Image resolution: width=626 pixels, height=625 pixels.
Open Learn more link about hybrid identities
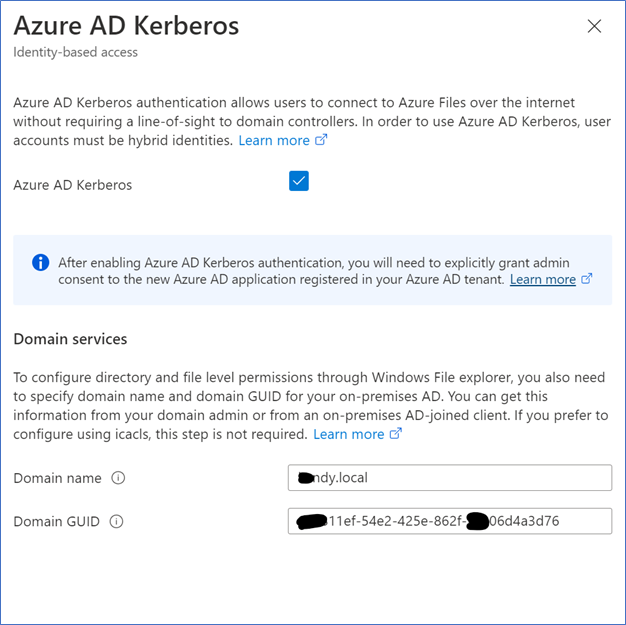coord(274,141)
